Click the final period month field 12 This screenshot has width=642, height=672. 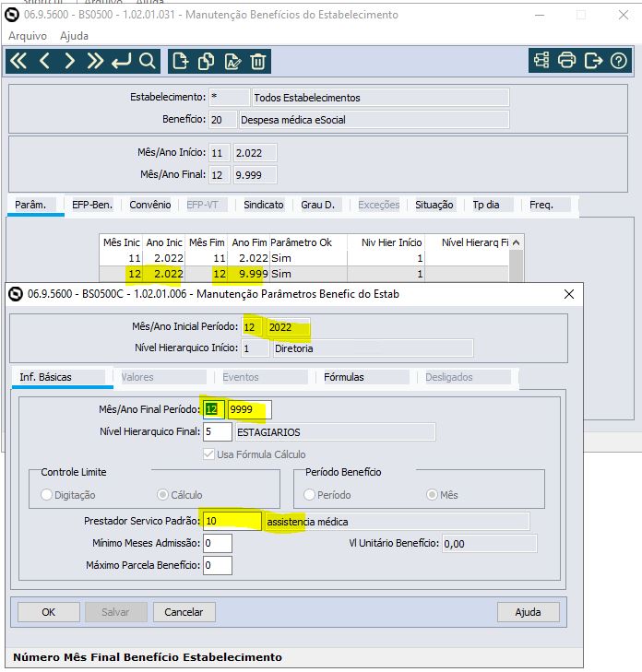point(213,409)
